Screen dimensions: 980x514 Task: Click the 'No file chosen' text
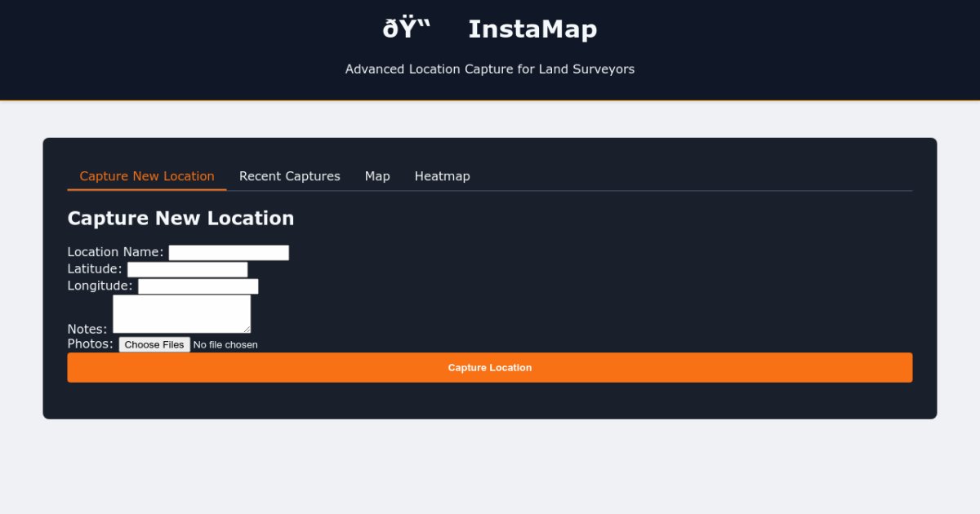pyautogui.click(x=225, y=344)
